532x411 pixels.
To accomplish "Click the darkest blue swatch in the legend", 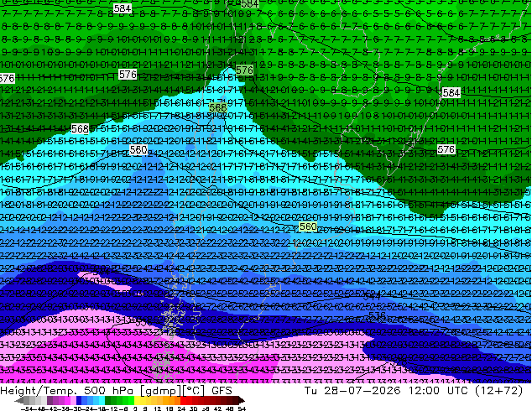I will point(79,400).
